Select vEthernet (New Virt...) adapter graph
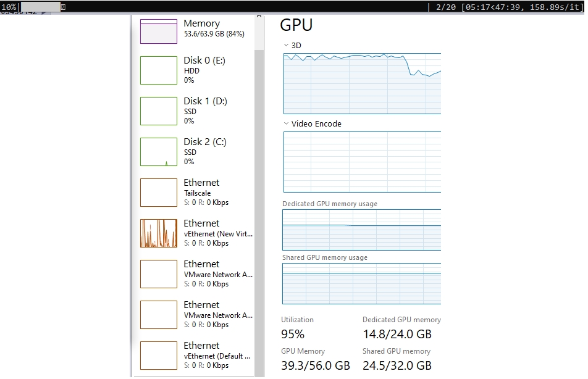This screenshot has height=379, width=588. tap(159, 233)
